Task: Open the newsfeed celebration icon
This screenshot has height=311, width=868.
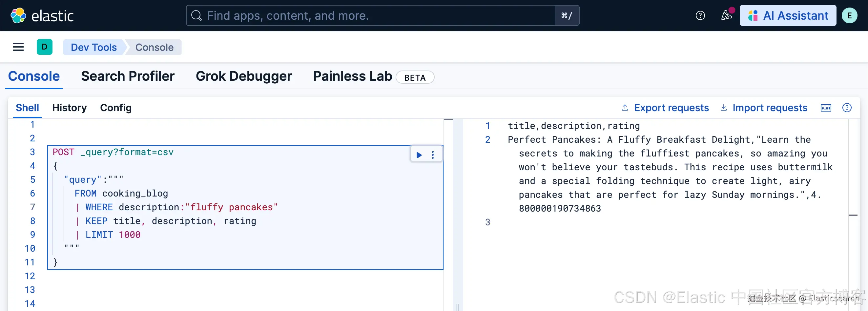Action: click(x=726, y=15)
